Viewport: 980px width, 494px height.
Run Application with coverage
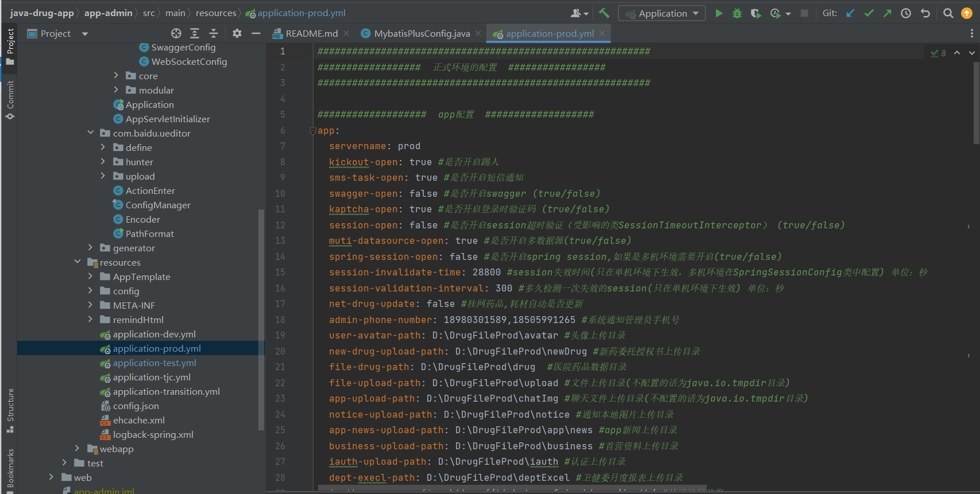click(756, 13)
